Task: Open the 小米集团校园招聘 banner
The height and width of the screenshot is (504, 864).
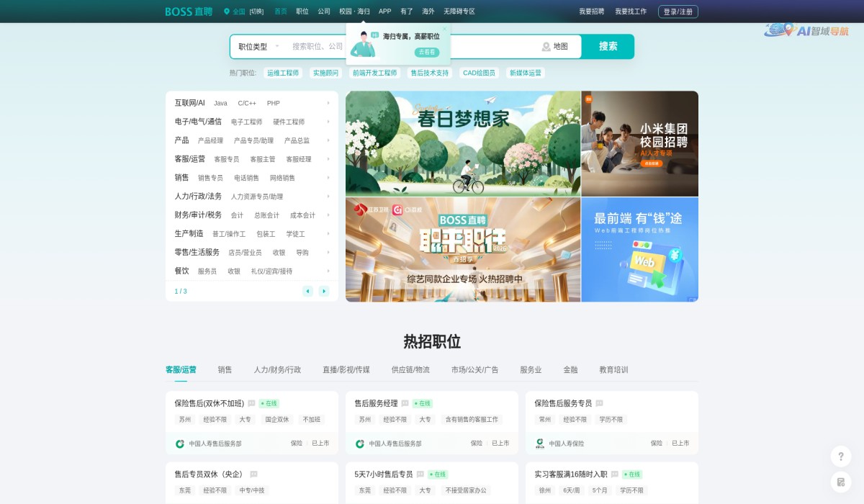Action: [x=639, y=143]
